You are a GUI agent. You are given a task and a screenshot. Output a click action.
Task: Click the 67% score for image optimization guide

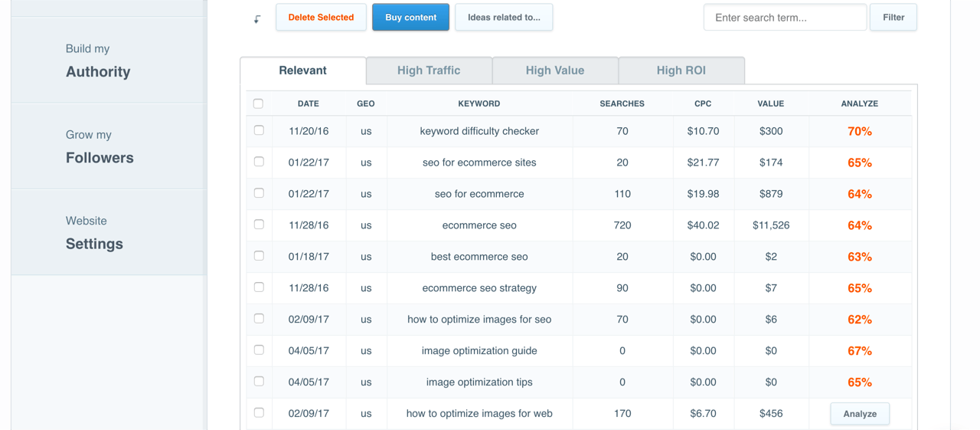point(860,352)
